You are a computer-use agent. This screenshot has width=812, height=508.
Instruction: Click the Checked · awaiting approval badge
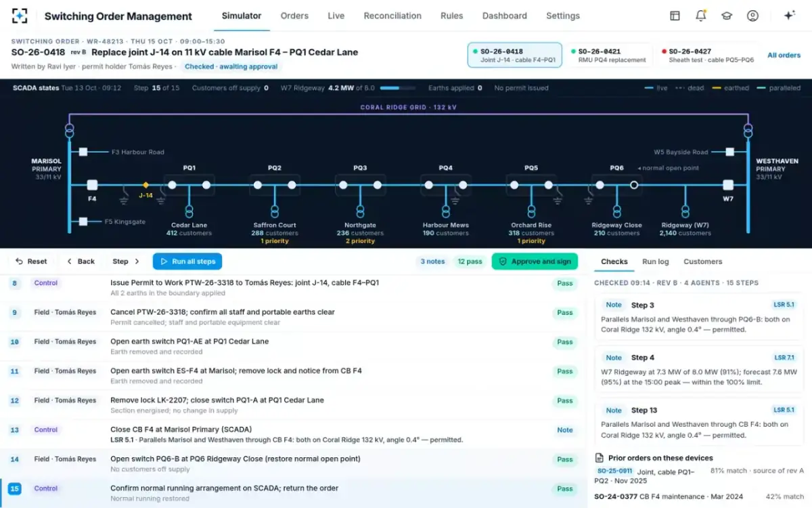pos(231,66)
